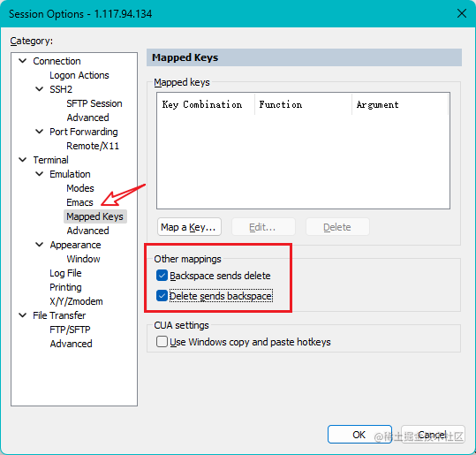Select SFTP Session category
The width and height of the screenshot is (476, 455).
coord(94,103)
